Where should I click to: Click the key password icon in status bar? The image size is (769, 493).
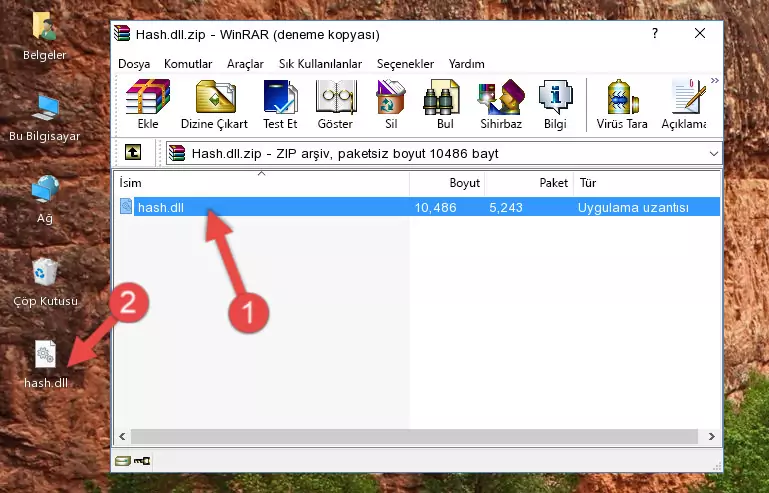coord(142,461)
